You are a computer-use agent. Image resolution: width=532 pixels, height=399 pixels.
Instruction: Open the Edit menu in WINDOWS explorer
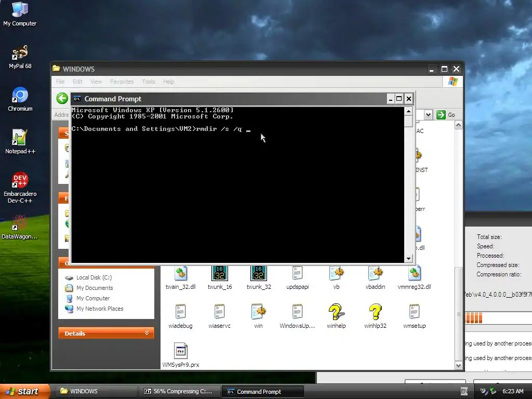[77, 82]
